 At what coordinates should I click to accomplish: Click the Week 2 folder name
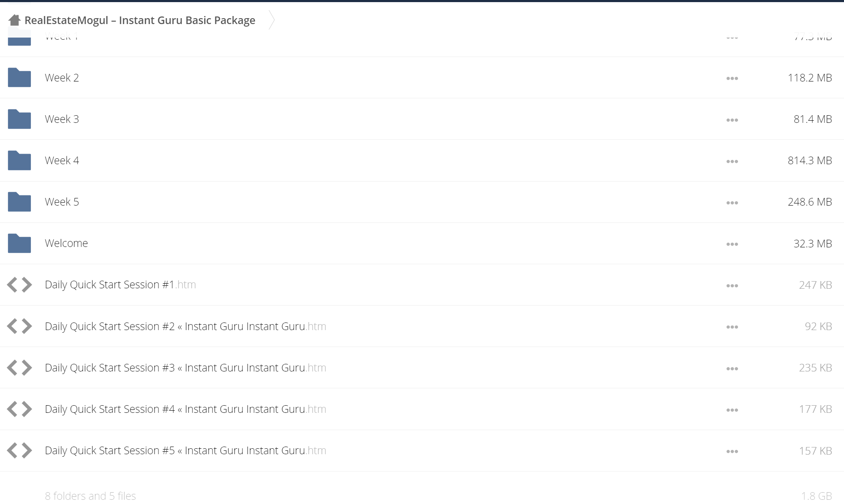click(x=62, y=78)
